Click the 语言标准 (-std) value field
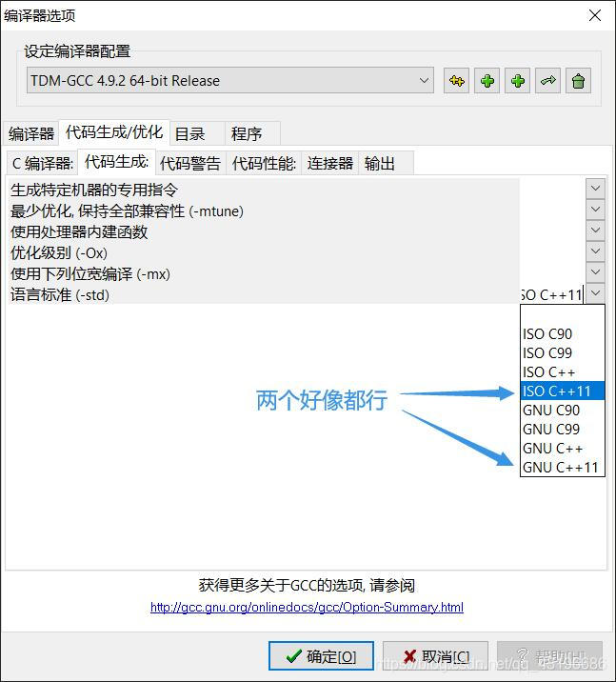This screenshot has width=616, height=682. click(x=552, y=294)
